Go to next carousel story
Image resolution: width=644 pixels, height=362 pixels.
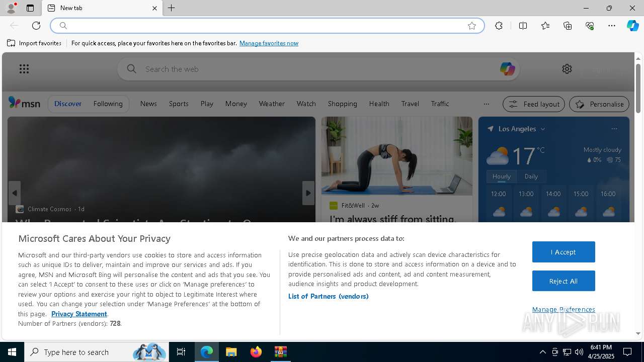(x=308, y=193)
